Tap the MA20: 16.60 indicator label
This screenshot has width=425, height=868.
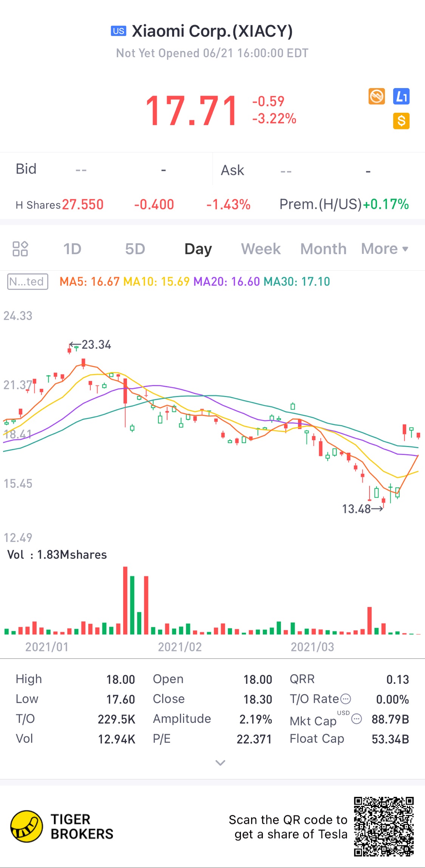point(227,282)
